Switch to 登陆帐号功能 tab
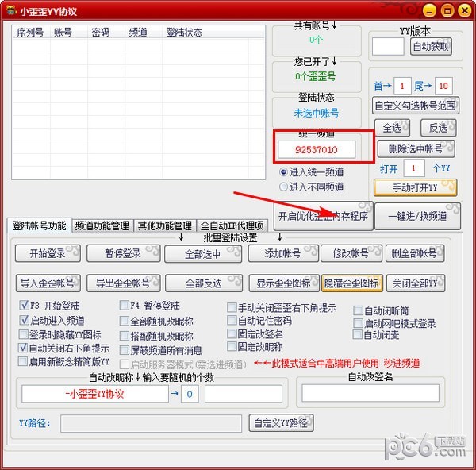Viewport: 476px width, 470px height. tap(39, 225)
